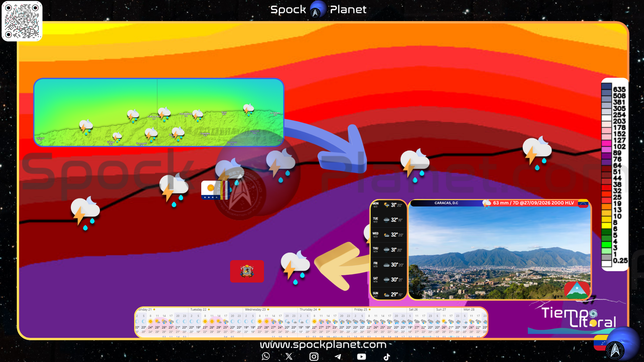Viewport: 644px width, 362px height.
Task: Click the SUN 9/27 forecast row
Action: [x=388, y=294]
